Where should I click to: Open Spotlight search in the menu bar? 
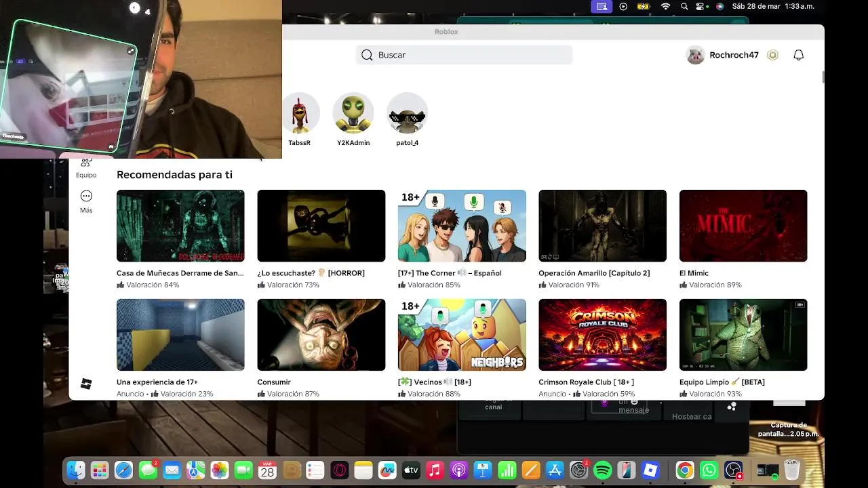[x=684, y=6]
